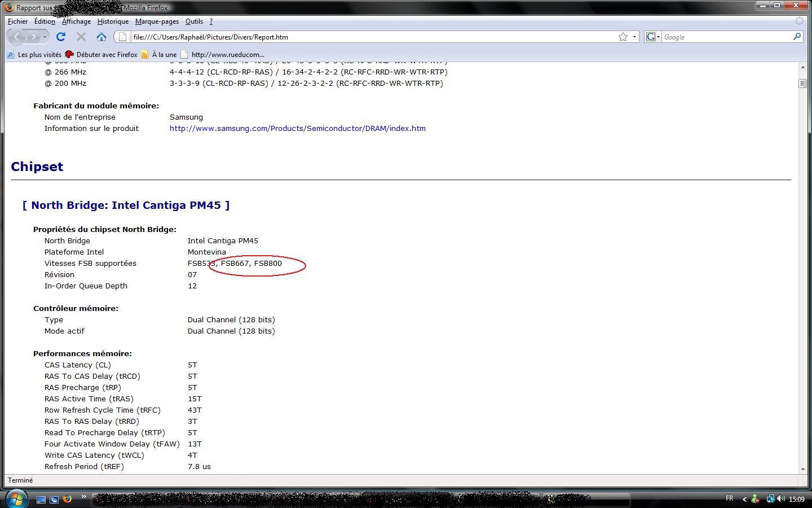Image resolution: width=812 pixels, height=508 pixels.
Task: Click the page identity icon in address bar
Action: pyautogui.click(x=122, y=37)
